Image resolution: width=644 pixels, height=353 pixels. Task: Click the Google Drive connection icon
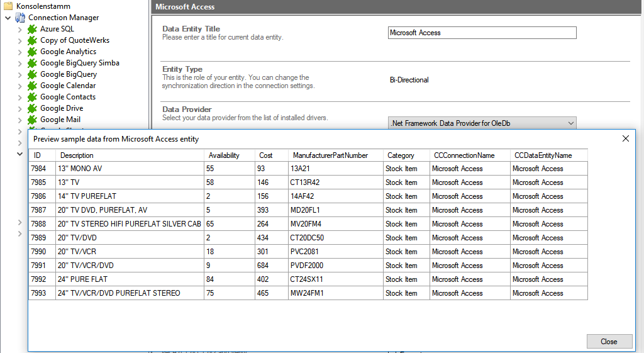coord(32,108)
